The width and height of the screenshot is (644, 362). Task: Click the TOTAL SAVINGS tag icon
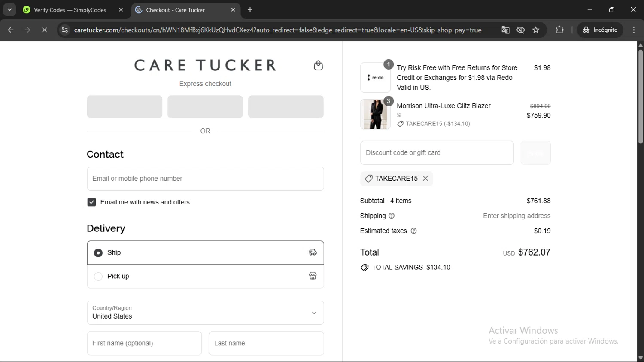click(365, 268)
